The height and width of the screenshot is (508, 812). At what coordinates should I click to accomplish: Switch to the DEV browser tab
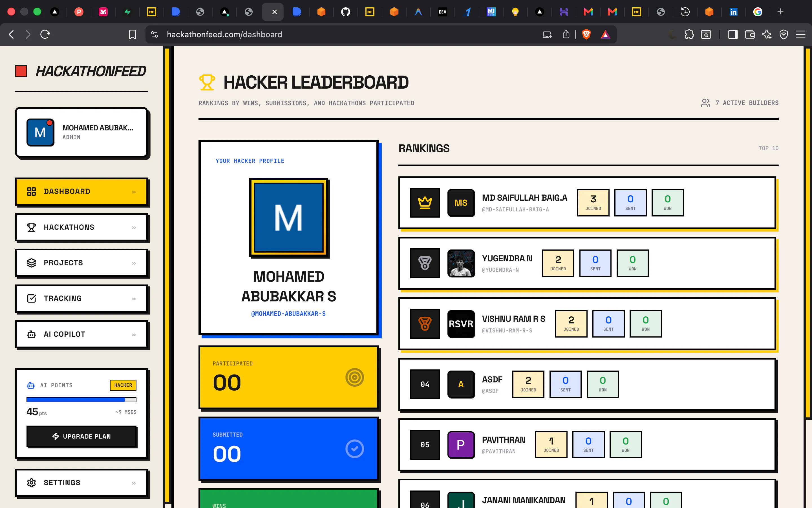(443, 12)
